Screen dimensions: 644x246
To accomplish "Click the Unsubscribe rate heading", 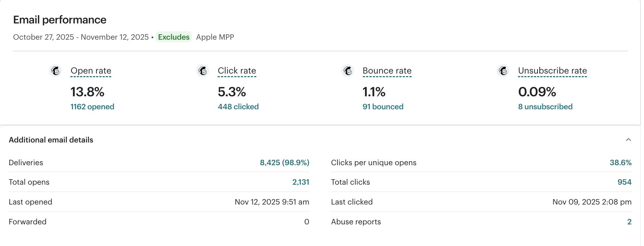I will [552, 71].
